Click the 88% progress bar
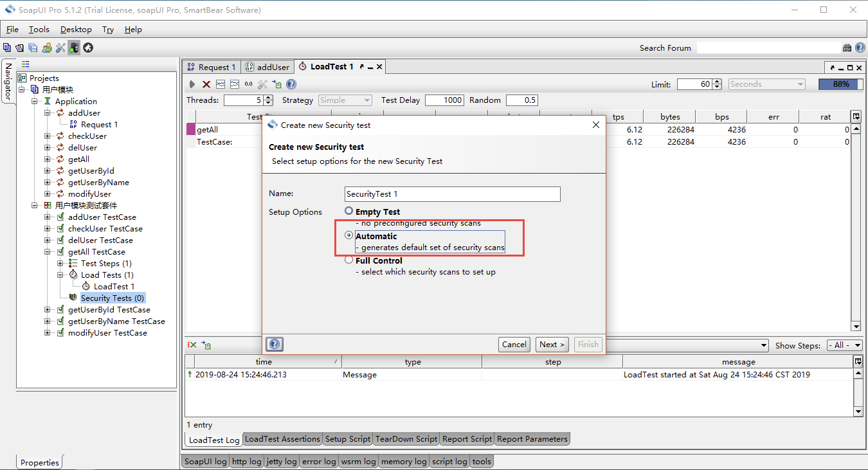This screenshot has height=470, width=868. tap(841, 84)
